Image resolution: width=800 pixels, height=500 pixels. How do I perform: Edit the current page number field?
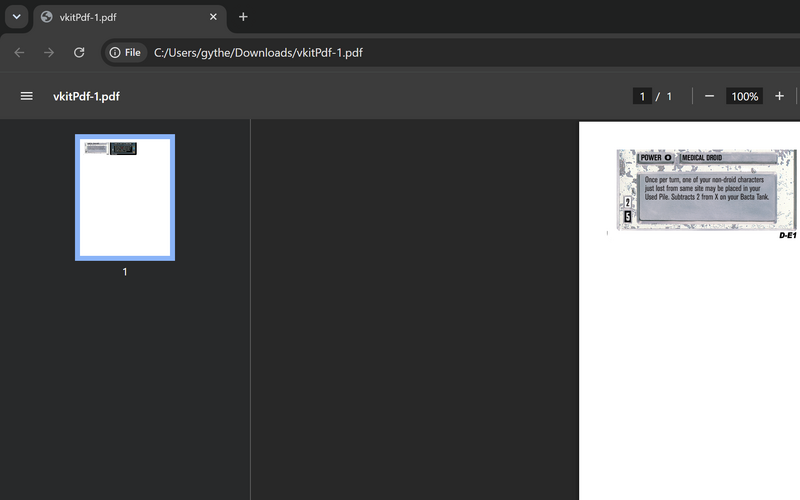pyautogui.click(x=642, y=96)
